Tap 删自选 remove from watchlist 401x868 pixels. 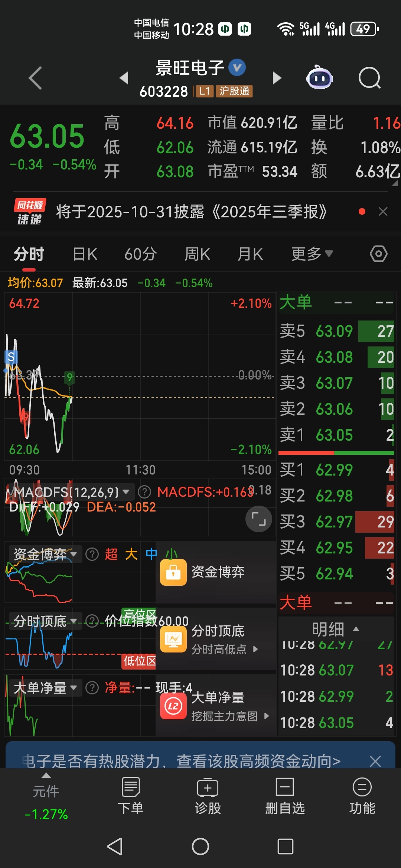click(x=285, y=796)
